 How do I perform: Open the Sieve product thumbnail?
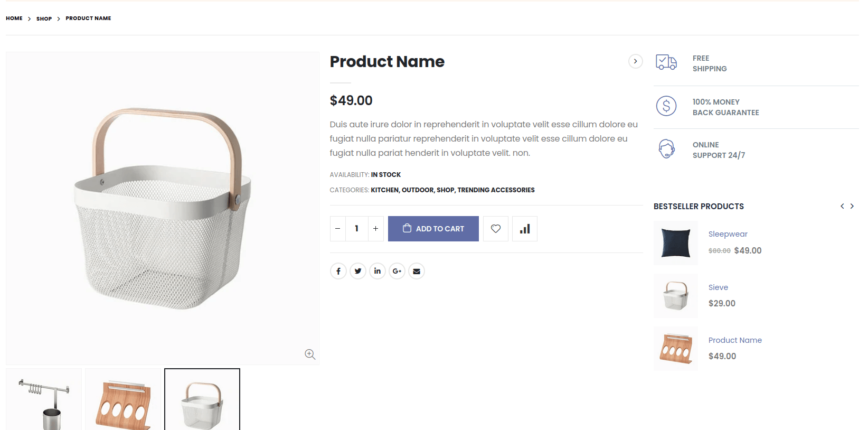[x=676, y=296]
